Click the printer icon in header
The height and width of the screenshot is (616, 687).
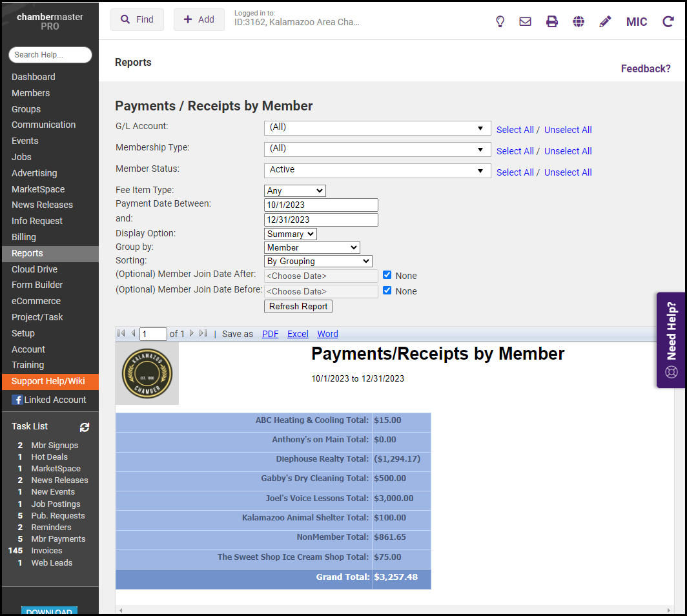click(552, 22)
